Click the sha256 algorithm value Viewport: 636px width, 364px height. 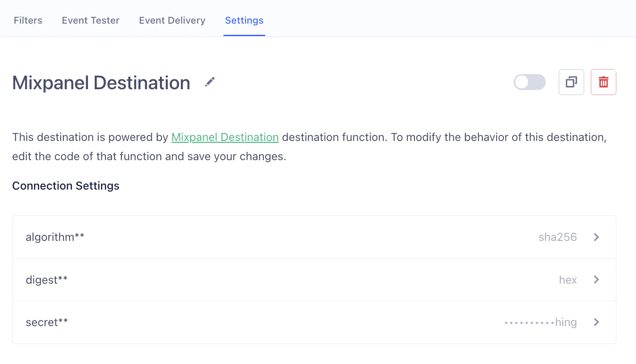[557, 237]
